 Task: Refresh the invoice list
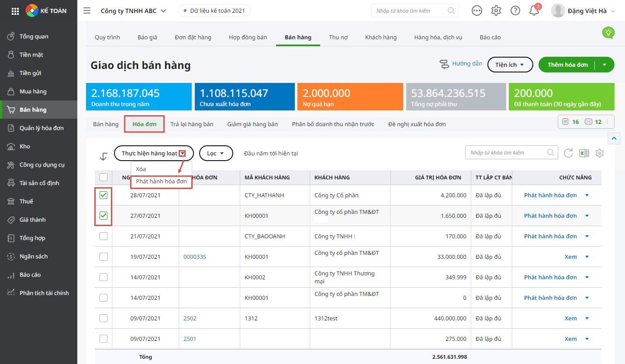[x=568, y=153]
